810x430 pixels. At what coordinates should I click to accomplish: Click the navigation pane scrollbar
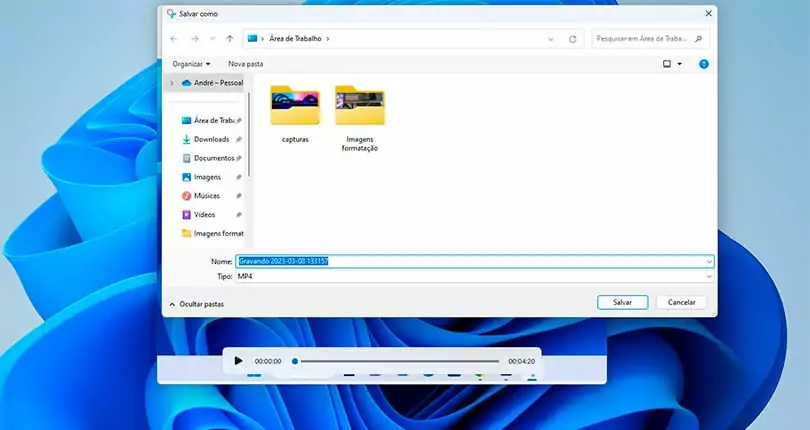click(x=249, y=134)
